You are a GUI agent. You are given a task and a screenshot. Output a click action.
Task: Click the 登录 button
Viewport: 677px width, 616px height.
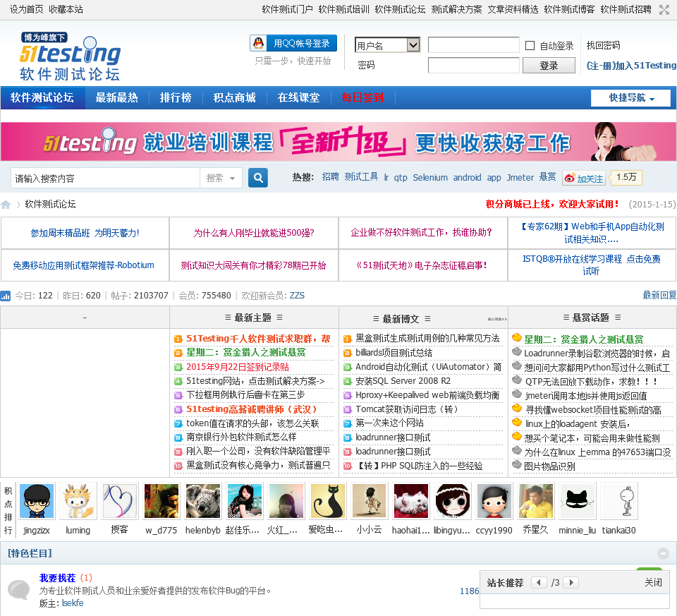(x=549, y=66)
